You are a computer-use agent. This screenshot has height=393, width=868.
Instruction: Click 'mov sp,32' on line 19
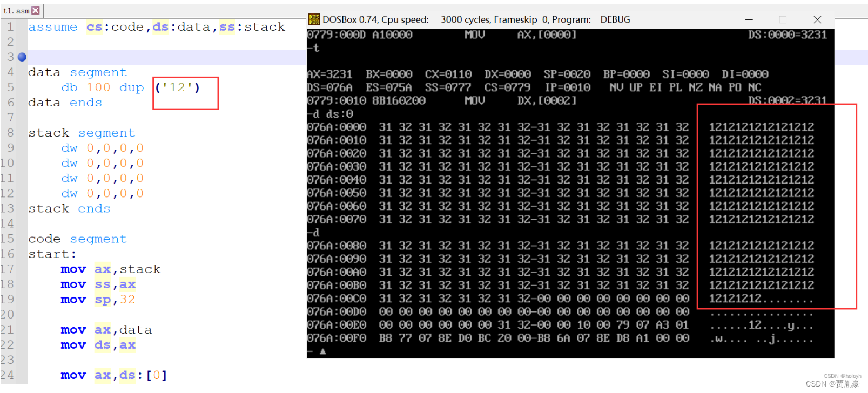[98, 299]
